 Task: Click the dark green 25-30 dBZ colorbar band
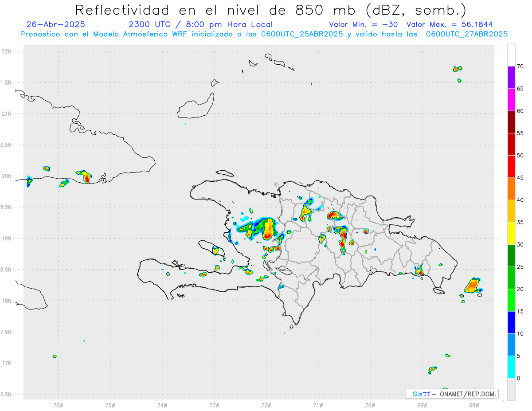511,256
